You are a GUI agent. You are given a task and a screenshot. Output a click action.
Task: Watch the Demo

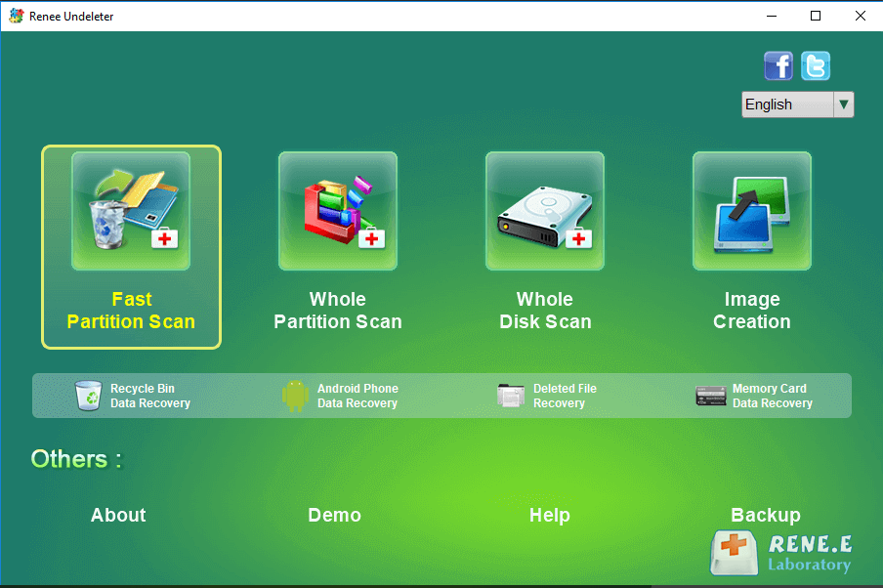pyautogui.click(x=334, y=515)
